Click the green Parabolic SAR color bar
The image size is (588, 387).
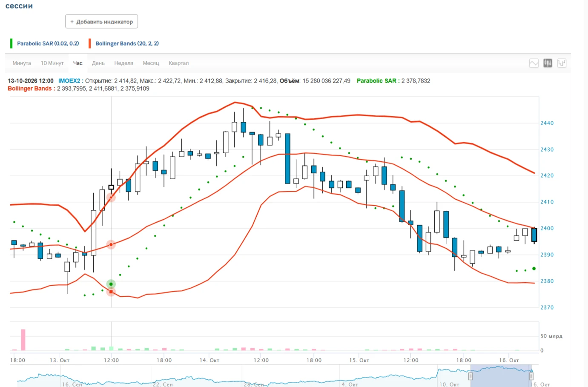click(11, 43)
